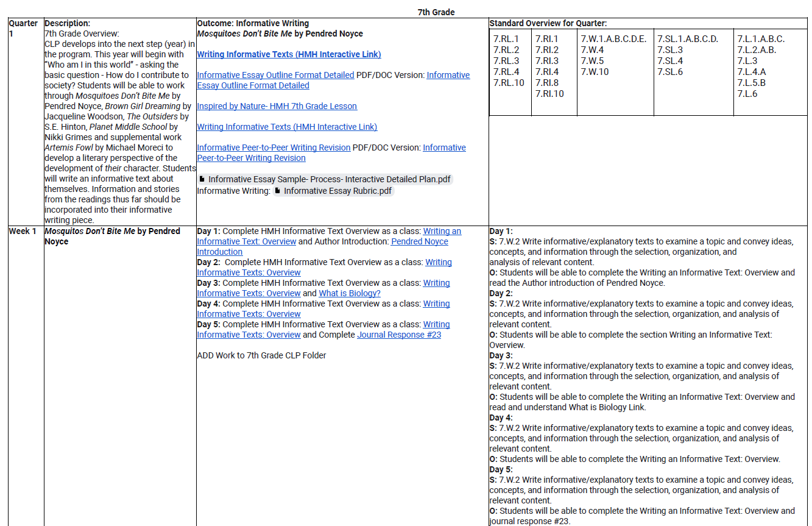Select the Quarter 1 cell
This screenshot has height=526, width=812.
point(23,27)
